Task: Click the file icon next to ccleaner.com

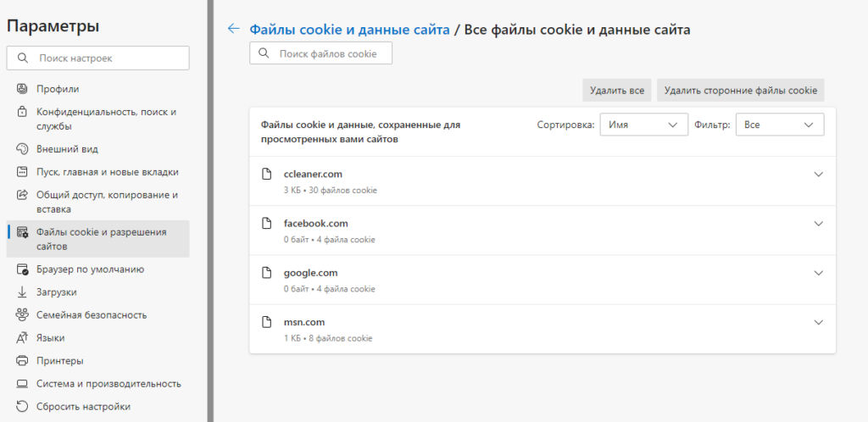Action: coord(267,174)
